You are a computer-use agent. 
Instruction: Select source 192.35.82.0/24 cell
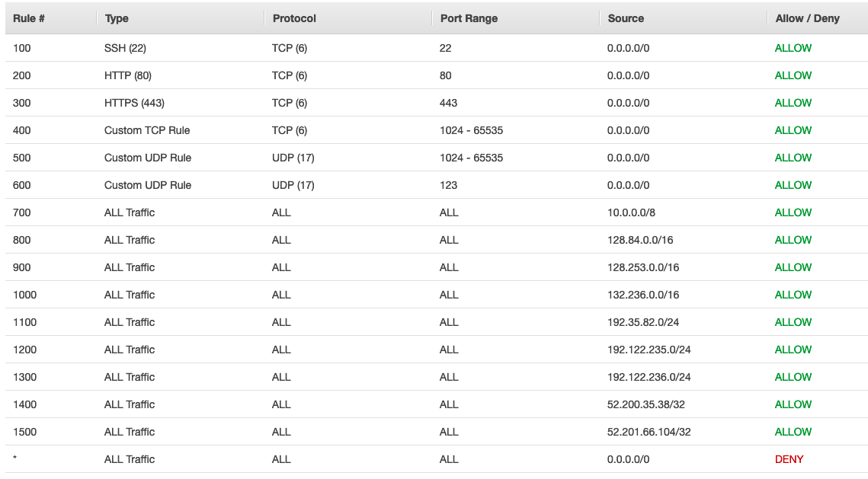click(x=642, y=322)
